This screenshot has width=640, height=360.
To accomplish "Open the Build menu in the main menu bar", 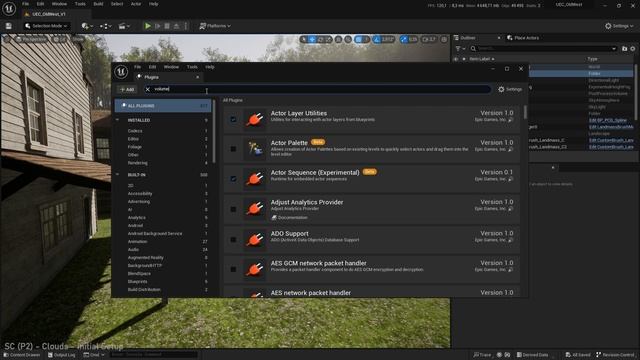I will (98, 4).
